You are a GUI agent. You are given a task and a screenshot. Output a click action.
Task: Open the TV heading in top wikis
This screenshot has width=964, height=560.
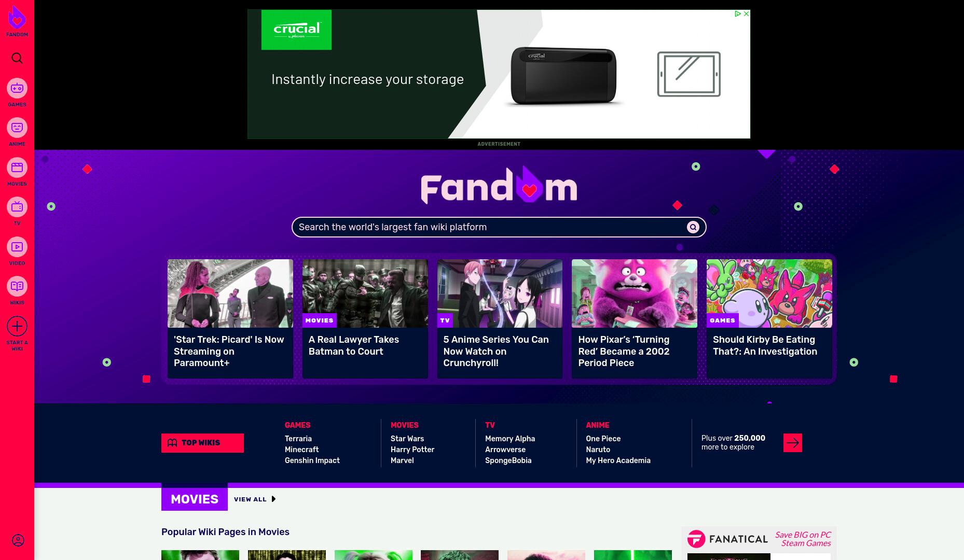(x=490, y=425)
